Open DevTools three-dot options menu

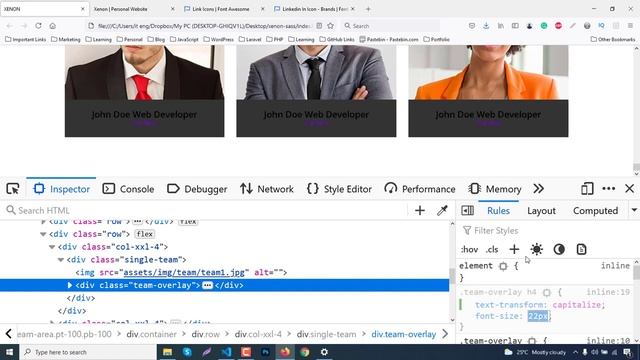[x=609, y=189]
